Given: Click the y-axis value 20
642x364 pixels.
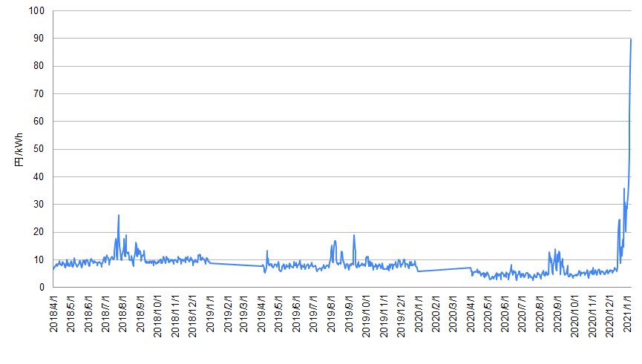Looking at the screenshot, I should click(x=39, y=232).
